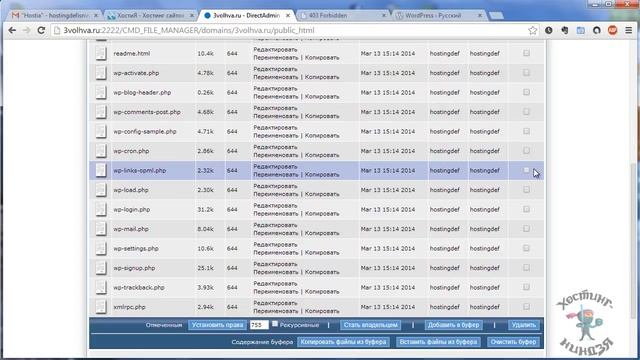Go back with browser back arrow

[12, 30]
